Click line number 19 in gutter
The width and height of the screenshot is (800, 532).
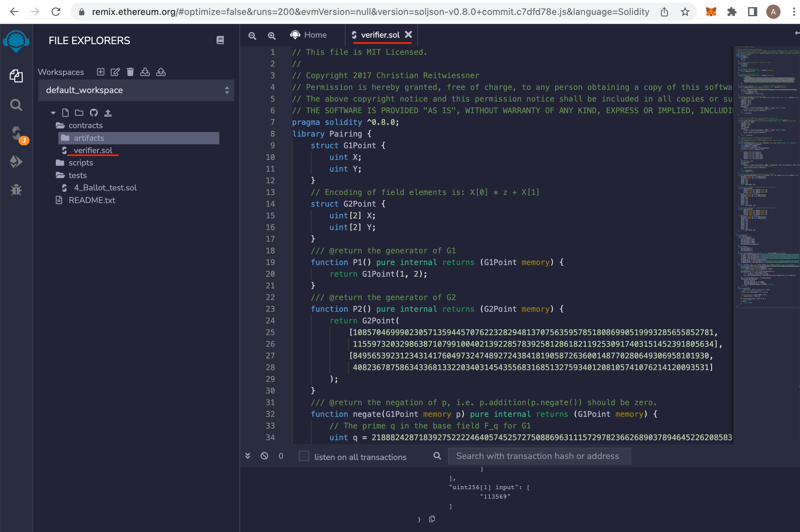point(270,262)
